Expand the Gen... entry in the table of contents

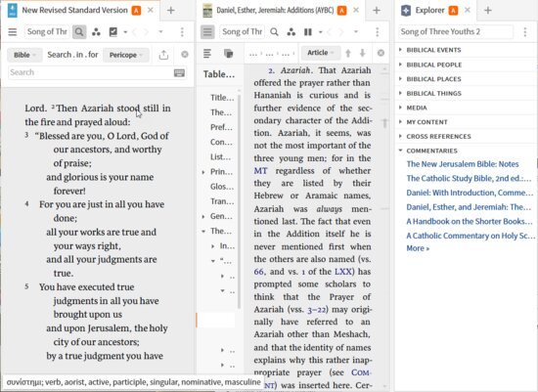[x=203, y=216]
